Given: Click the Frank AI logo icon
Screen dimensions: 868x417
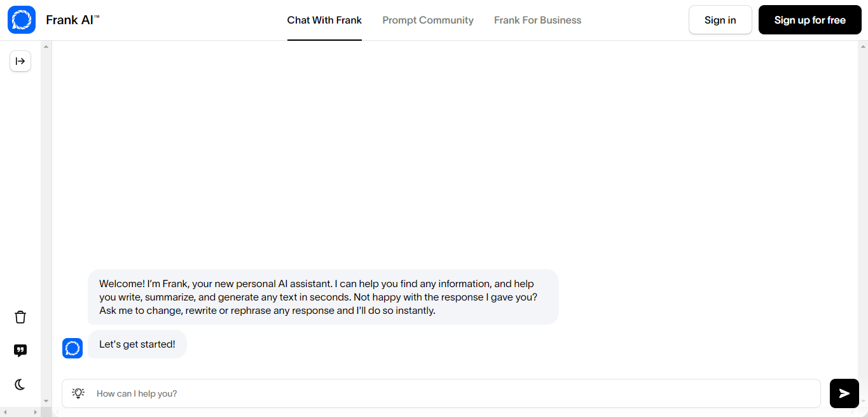Looking at the screenshot, I should 22,20.
